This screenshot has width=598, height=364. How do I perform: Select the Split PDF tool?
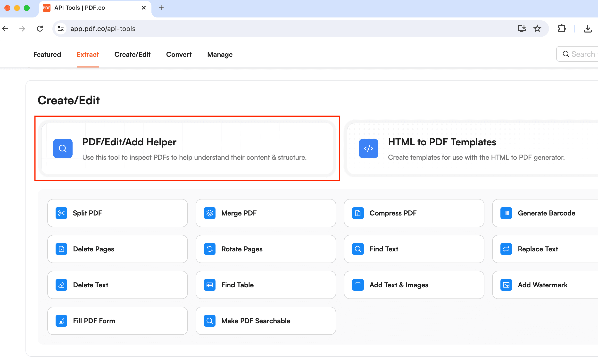[x=117, y=213]
